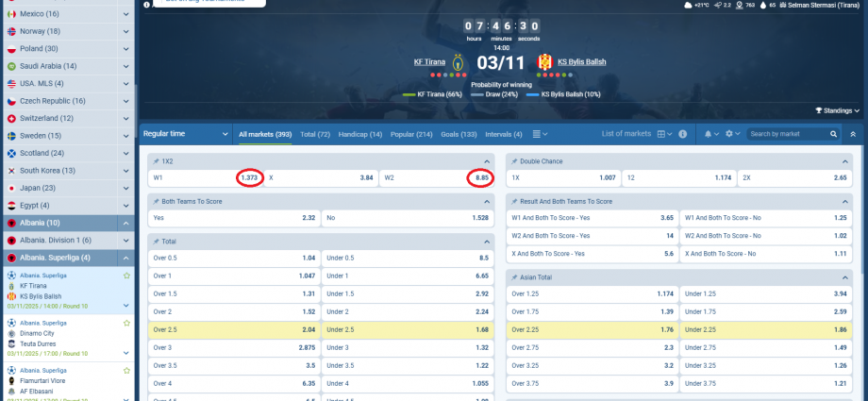Click the Standings trophy icon

[819, 110]
